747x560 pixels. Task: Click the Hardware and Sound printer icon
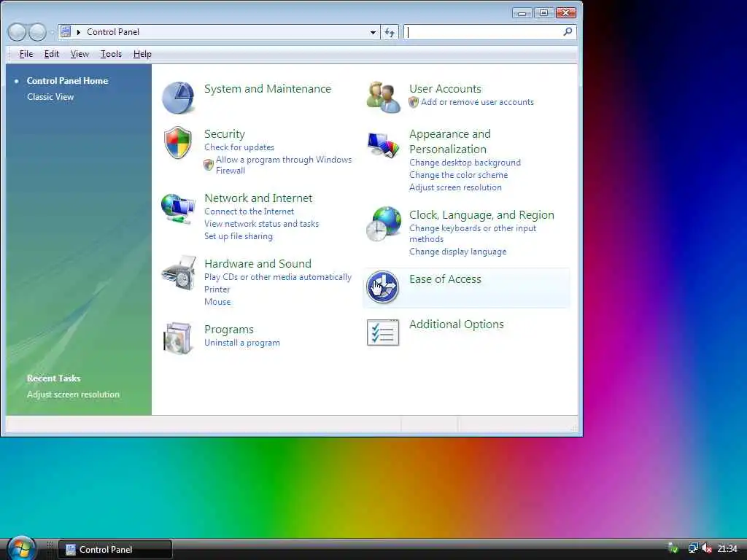click(x=178, y=273)
